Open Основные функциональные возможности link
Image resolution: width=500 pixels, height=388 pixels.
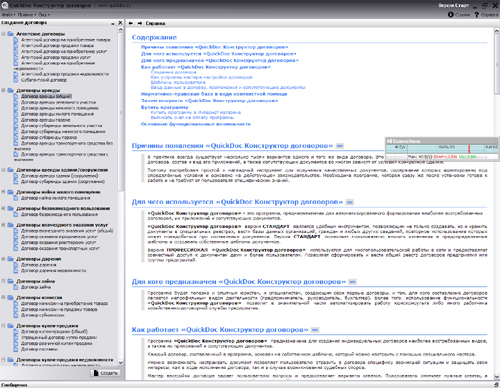(195, 124)
